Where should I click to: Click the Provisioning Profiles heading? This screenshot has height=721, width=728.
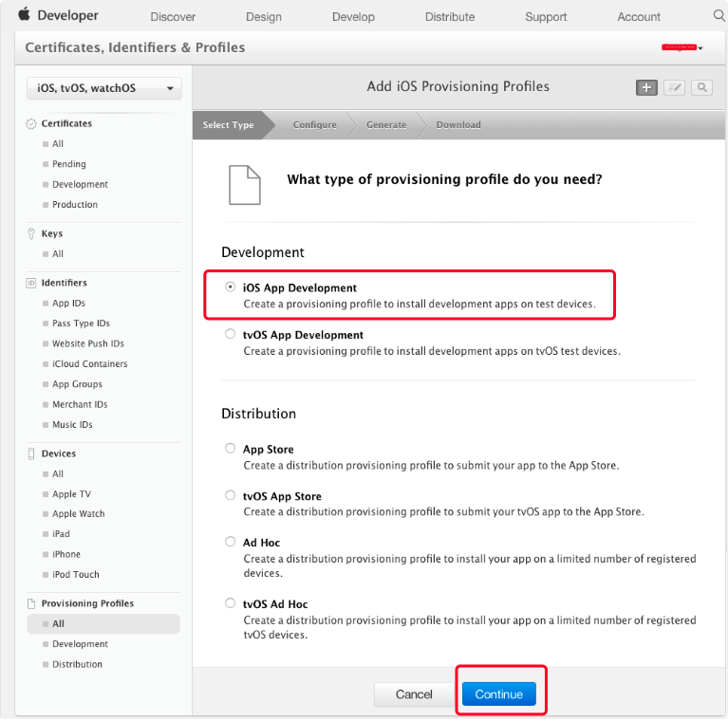click(87, 603)
